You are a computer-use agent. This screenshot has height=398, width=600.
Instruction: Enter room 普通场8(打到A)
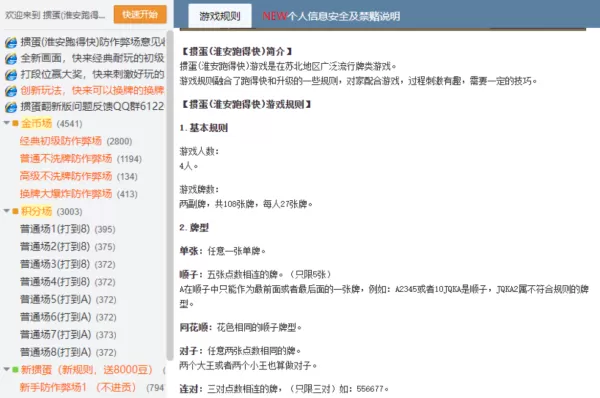pyautogui.click(x=68, y=352)
